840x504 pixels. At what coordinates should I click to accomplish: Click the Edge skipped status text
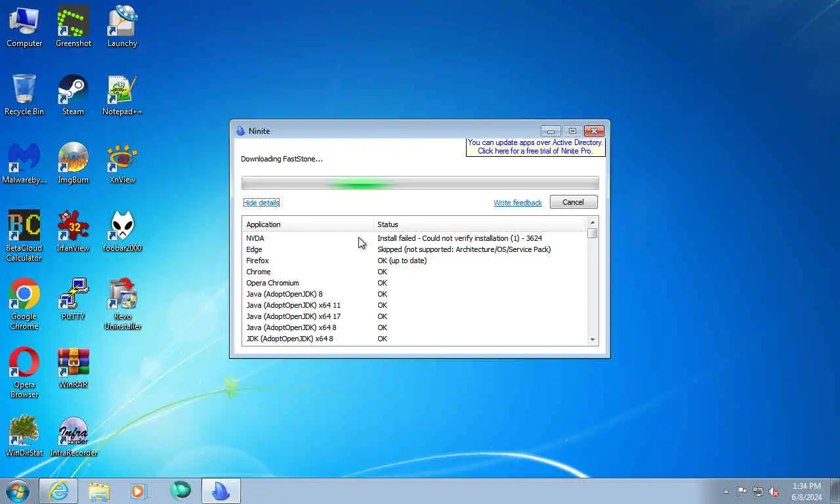464,249
